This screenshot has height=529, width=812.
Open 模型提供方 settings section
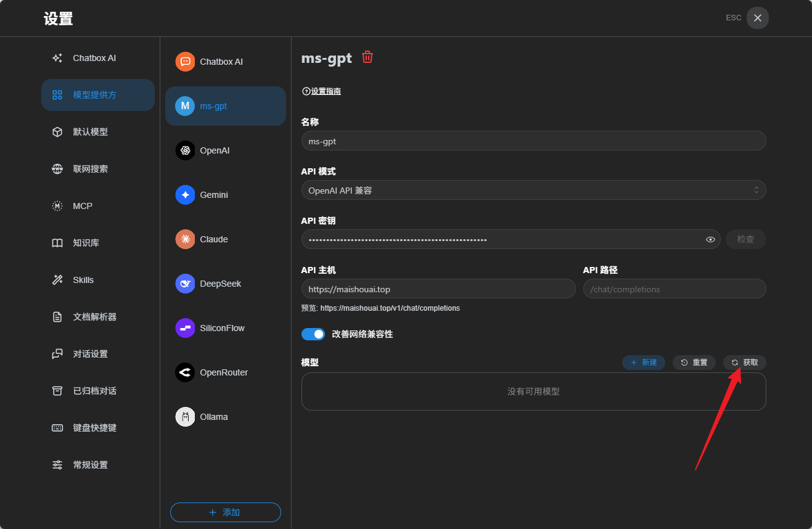tap(98, 95)
